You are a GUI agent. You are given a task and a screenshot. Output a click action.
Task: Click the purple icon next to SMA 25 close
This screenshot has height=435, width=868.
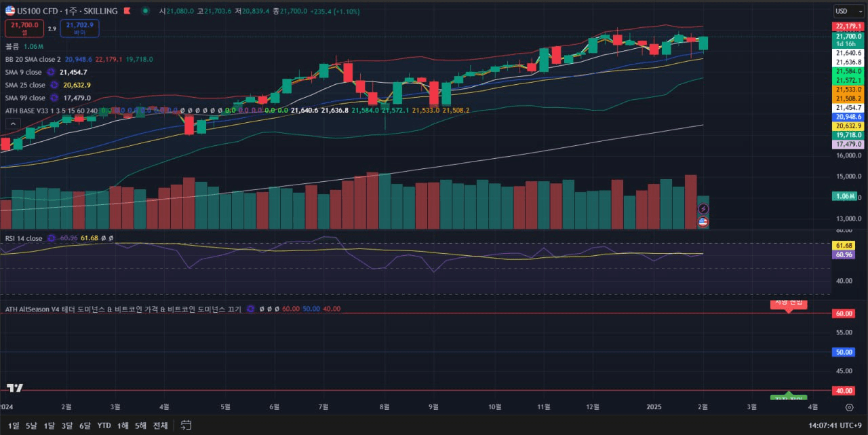click(x=54, y=85)
